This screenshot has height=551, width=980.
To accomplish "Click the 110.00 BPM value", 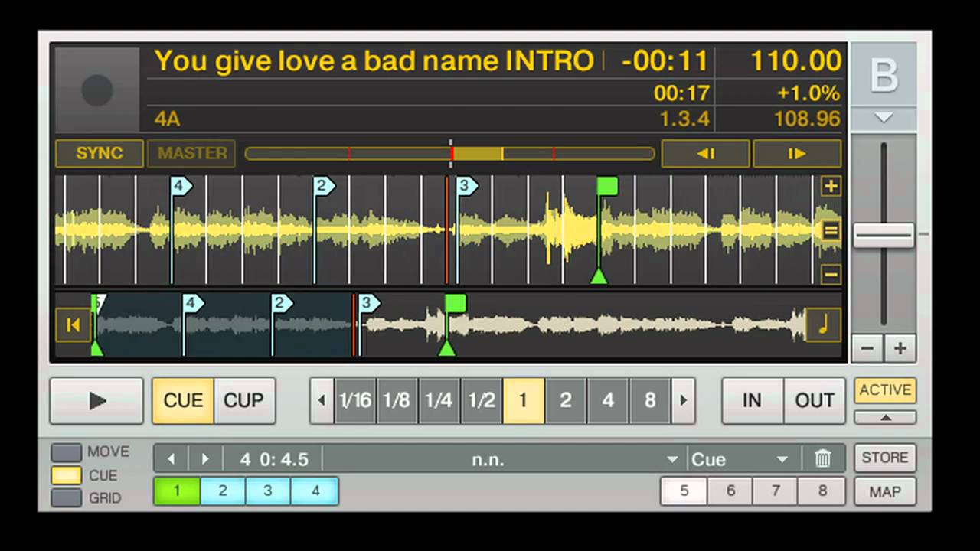I will tap(795, 60).
